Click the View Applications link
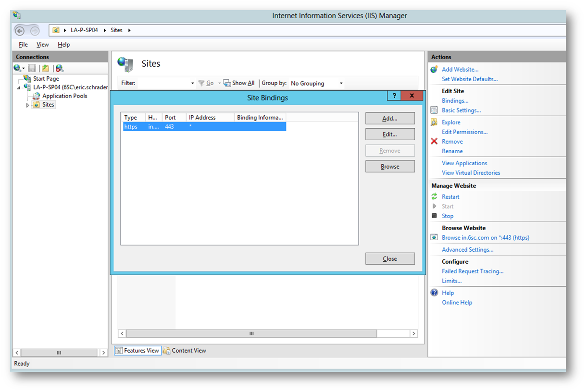 click(464, 163)
